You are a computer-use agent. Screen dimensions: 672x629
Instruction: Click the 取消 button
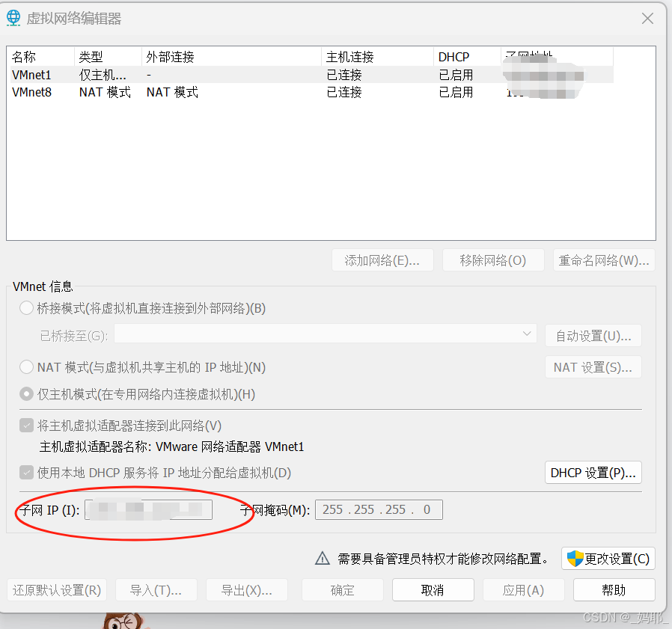[x=433, y=590]
